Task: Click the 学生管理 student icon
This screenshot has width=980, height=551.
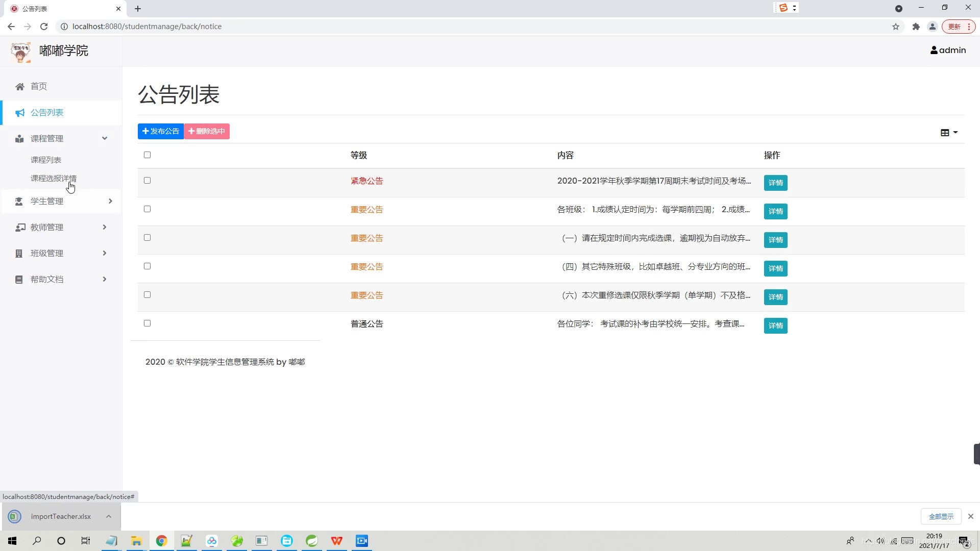Action: click(19, 202)
